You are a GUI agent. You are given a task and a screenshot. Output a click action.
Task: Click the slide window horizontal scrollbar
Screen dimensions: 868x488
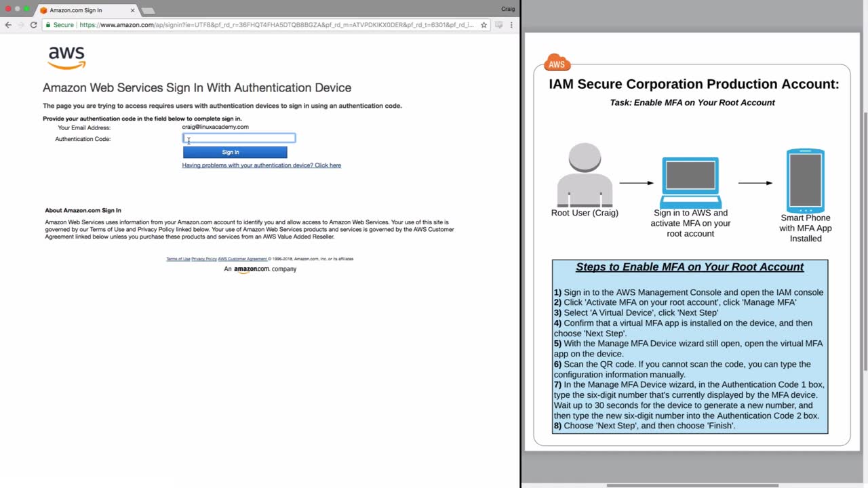692,485
